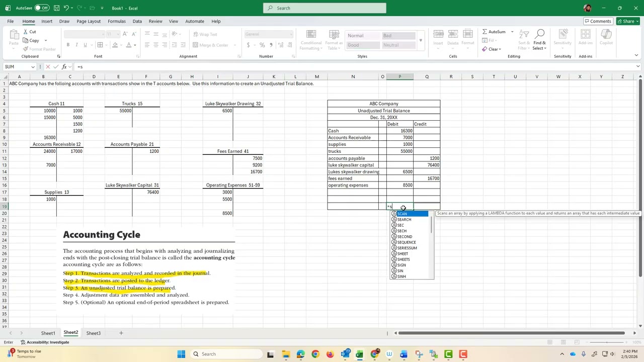
Task: Select the Sheet1 tab
Action: click(48, 333)
